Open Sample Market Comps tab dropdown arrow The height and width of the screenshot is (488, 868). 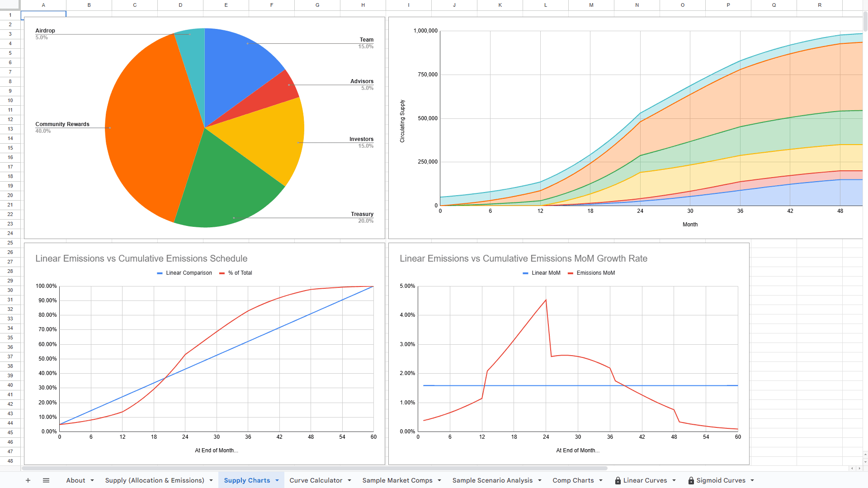[439, 480]
